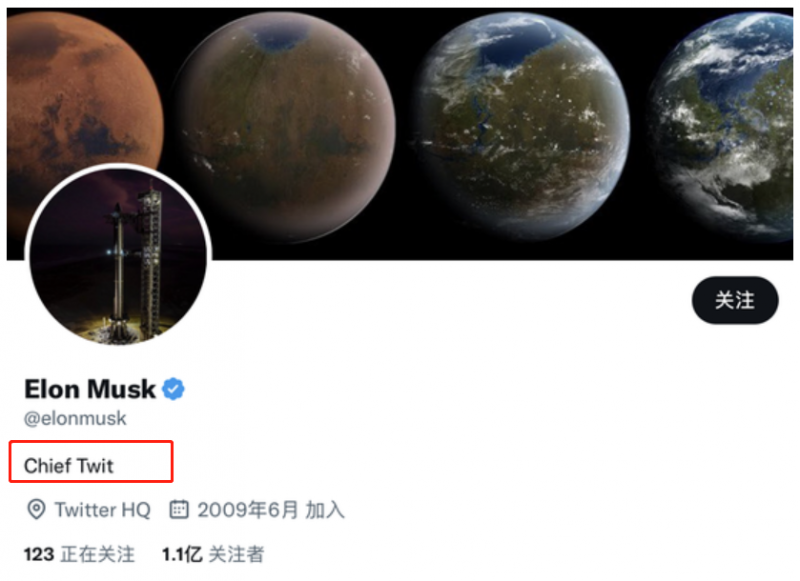Screen dimensions: 800x581
Task: Click the blue verified badge icon
Action: 174,389
